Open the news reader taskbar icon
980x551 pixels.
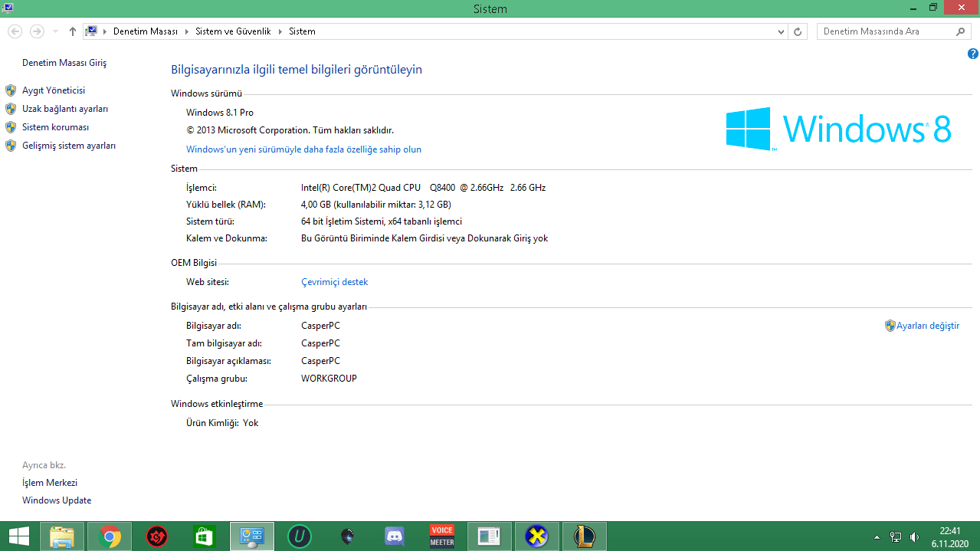[x=490, y=536]
